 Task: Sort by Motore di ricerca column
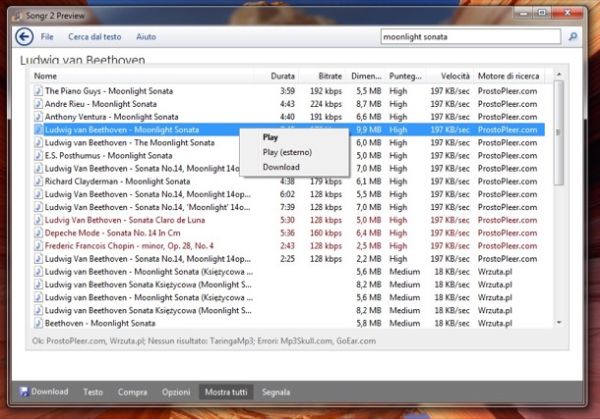pos(509,76)
